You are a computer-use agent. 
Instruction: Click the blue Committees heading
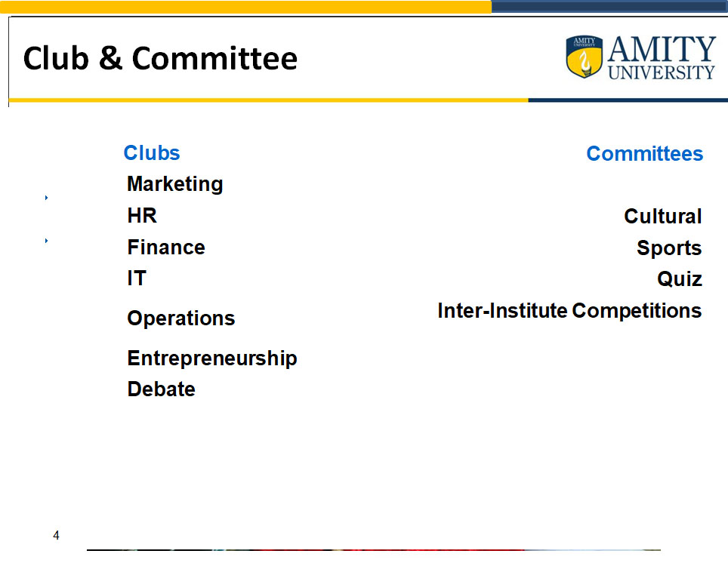click(645, 153)
